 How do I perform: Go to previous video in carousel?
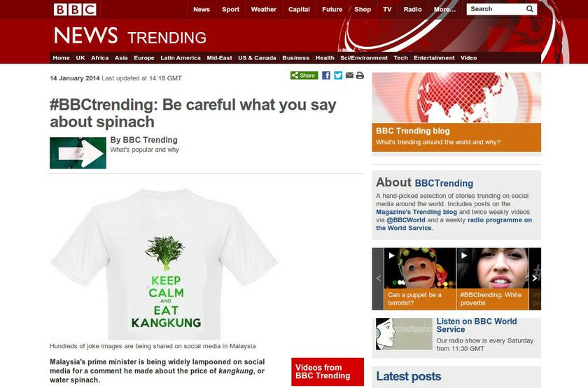click(378, 279)
